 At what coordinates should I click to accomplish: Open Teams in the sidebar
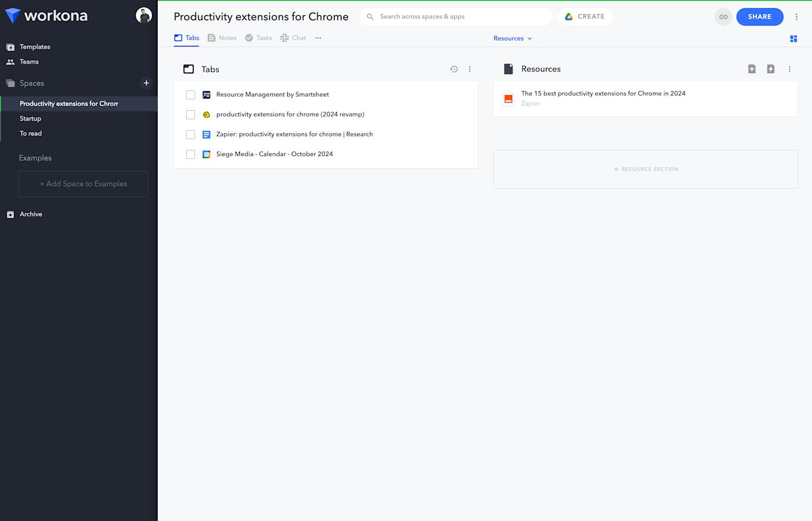[x=29, y=62]
